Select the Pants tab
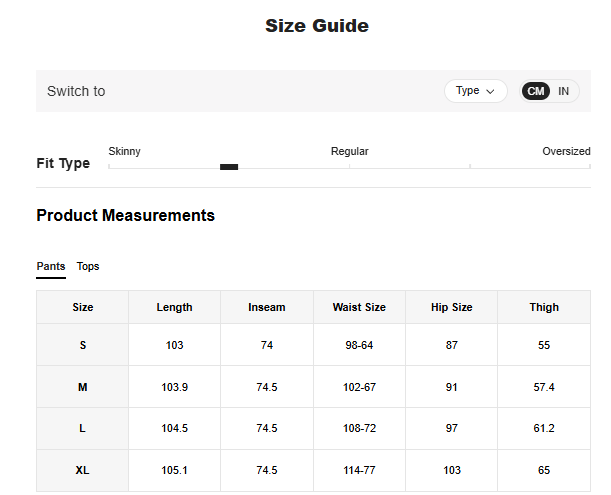The width and height of the screenshot is (611, 495). [51, 267]
